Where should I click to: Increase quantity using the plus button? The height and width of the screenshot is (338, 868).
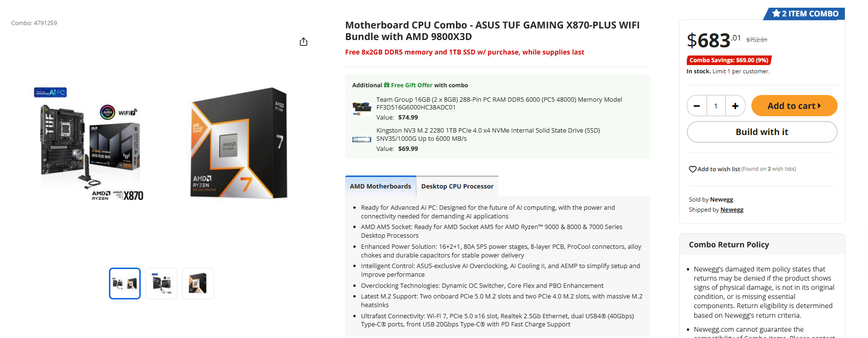coord(735,106)
